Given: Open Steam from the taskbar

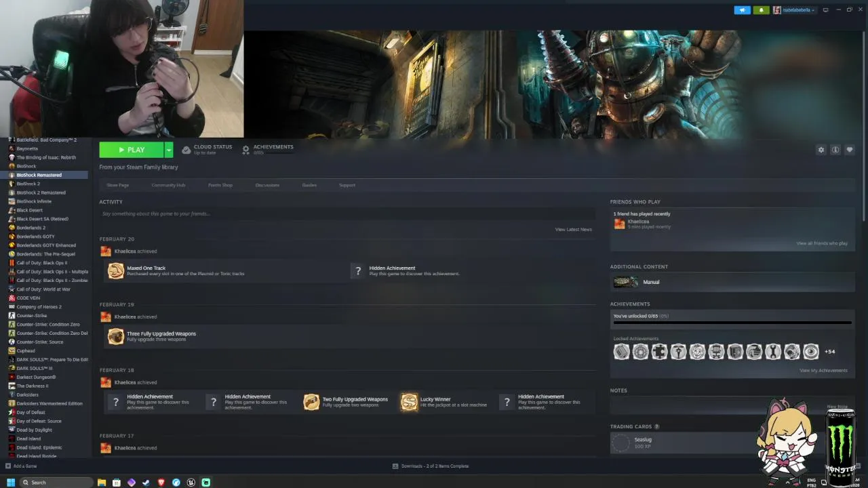Looking at the screenshot, I should pyautogui.click(x=146, y=483).
